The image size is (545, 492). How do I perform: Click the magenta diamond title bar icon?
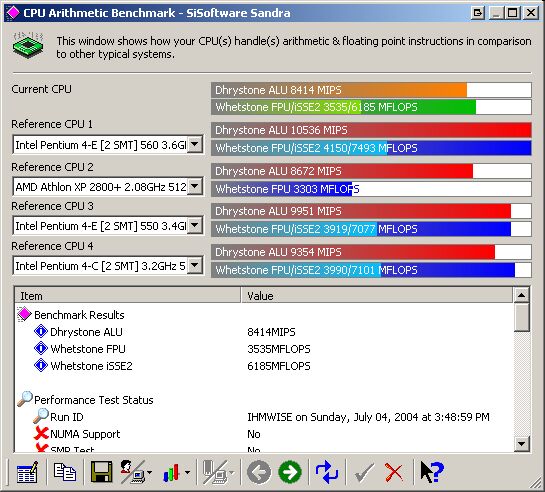(x=13, y=13)
